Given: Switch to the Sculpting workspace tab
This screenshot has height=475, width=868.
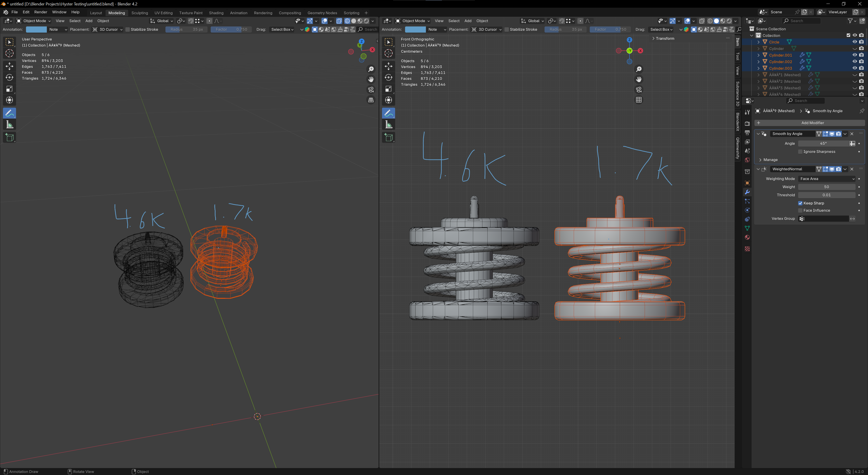Looking at the screenshot, I should [139, 13].
